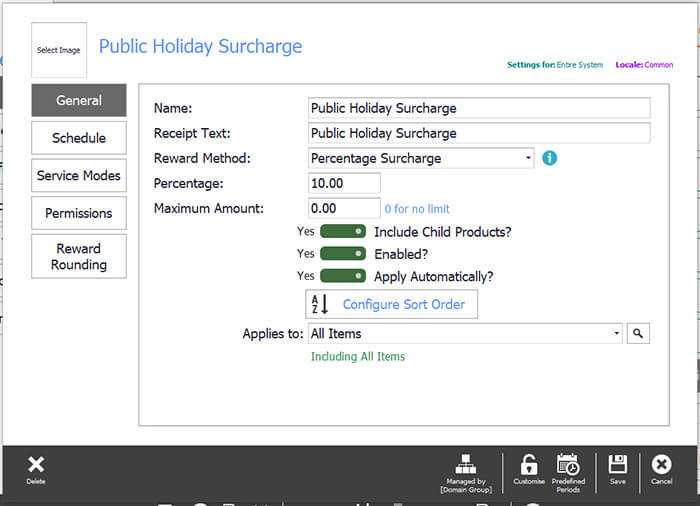This screenshot has width=700, height=506.
Task: Click into the Percentage input field
Action: point(344,184)
